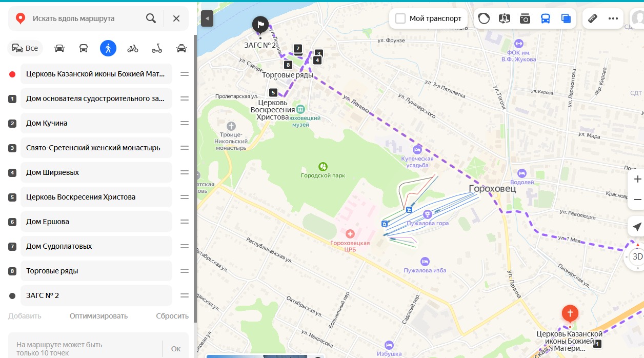Select waypoint Дом Судоплатовых
644x358 pixels.
(96, 246)
